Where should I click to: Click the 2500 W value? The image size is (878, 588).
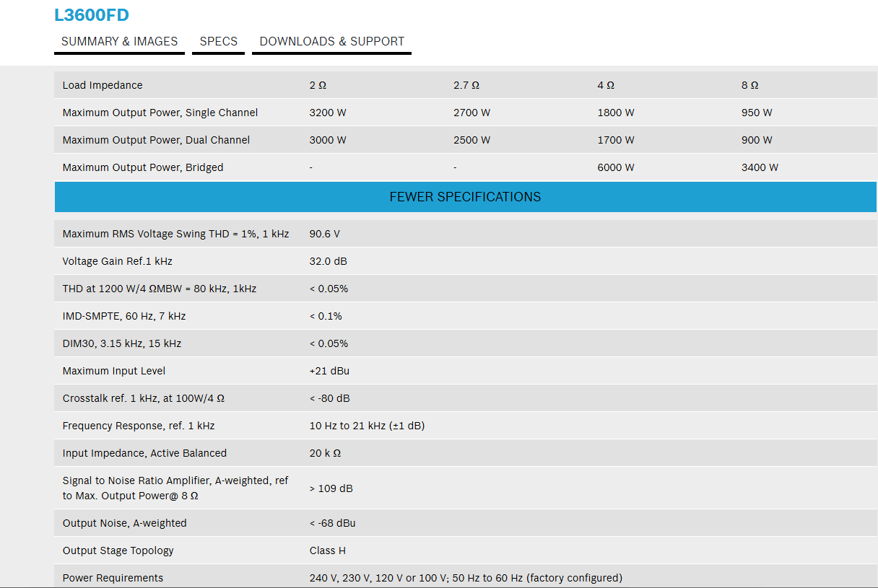471,140
